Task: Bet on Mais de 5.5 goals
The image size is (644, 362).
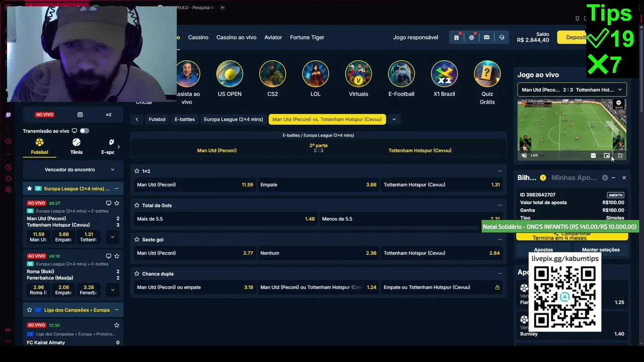Action: 225,219
